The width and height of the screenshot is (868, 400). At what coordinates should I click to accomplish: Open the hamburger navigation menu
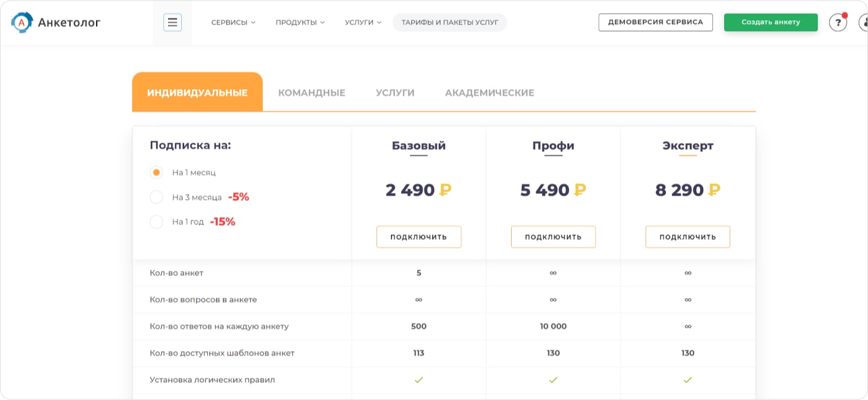[172, 22]
